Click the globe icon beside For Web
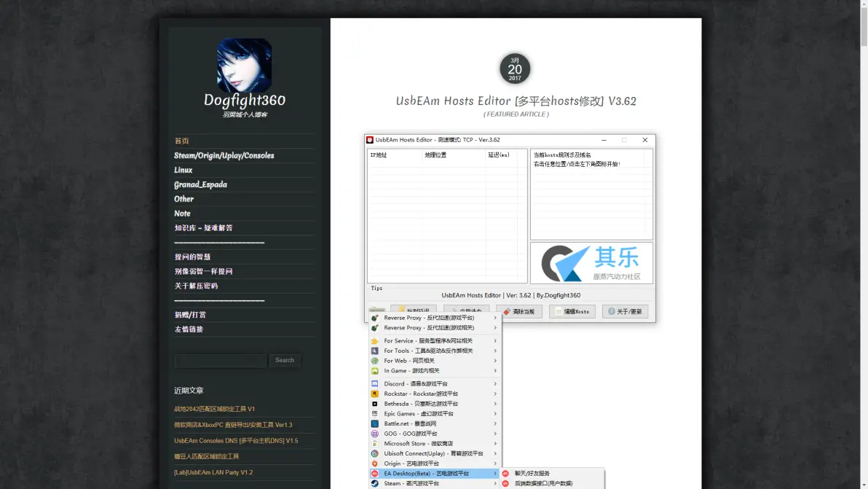The height and width of the screenshot is (489, 868). 375,361
